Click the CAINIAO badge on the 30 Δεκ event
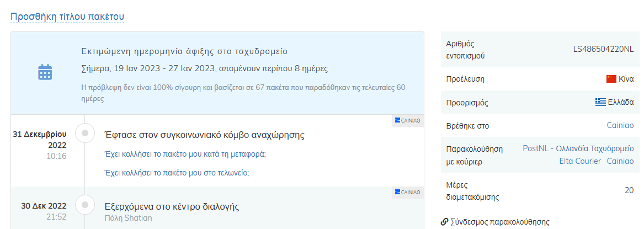The image size is (644, 229). click(x=407, y=192)
